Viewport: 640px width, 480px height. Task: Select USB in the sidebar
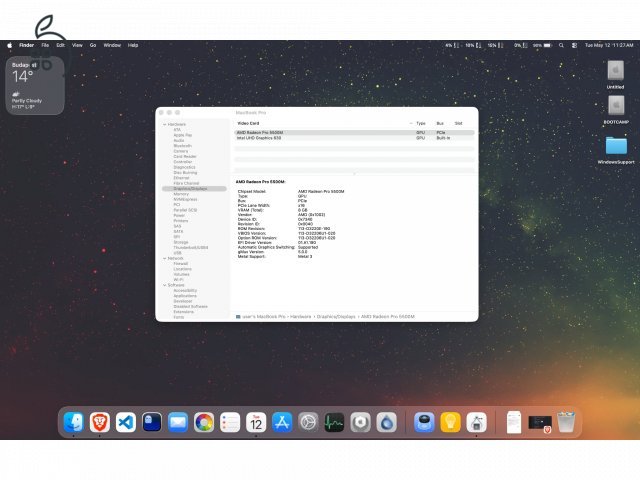point(177,253)
